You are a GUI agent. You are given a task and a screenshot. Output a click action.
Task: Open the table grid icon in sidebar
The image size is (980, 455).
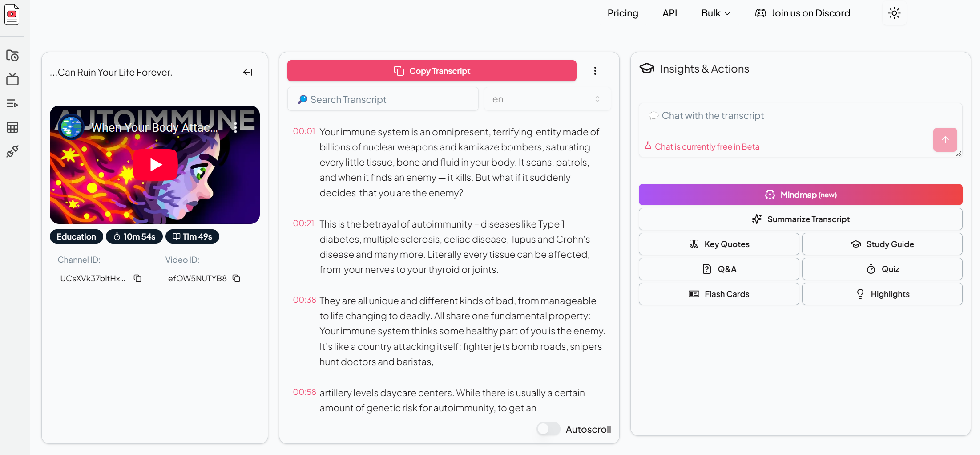[x=12, y=128]
